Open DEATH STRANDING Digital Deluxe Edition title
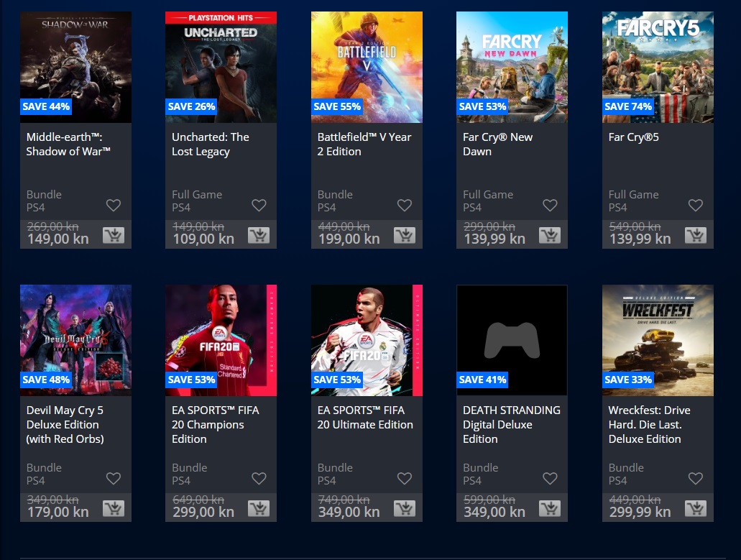Viewport: 741px width, 560px height. coord(511,424)
